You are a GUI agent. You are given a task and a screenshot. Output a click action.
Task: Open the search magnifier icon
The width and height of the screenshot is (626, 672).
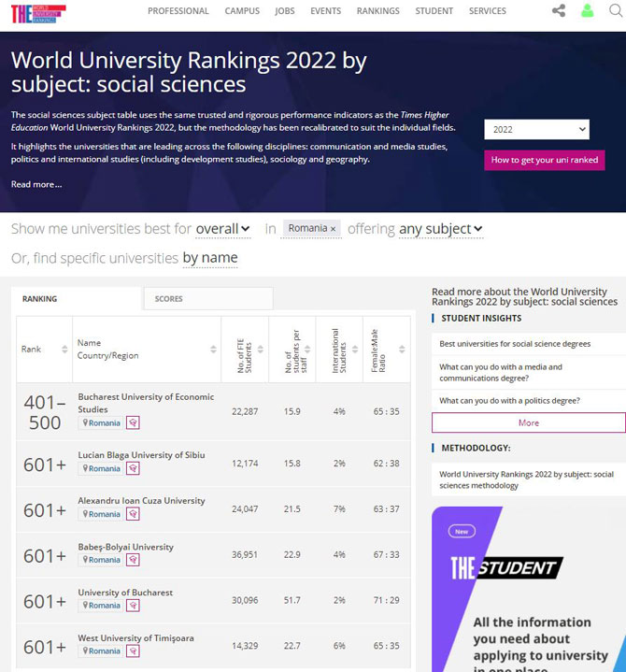coord(616,10)
